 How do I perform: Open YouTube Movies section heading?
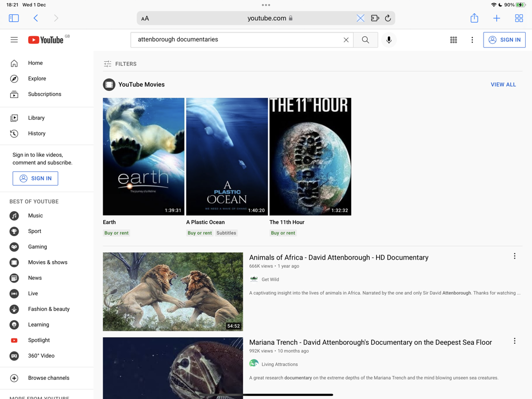141,85
